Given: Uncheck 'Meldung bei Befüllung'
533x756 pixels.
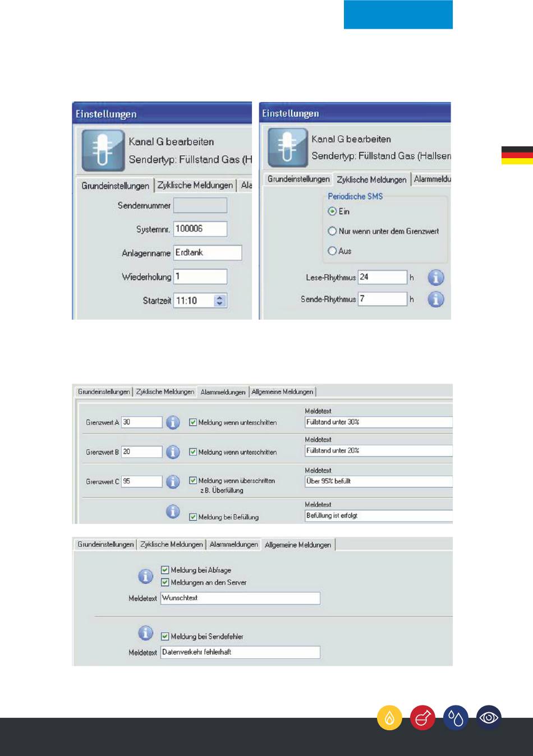Looking at the screenshot, I should [x=193, y=517].
